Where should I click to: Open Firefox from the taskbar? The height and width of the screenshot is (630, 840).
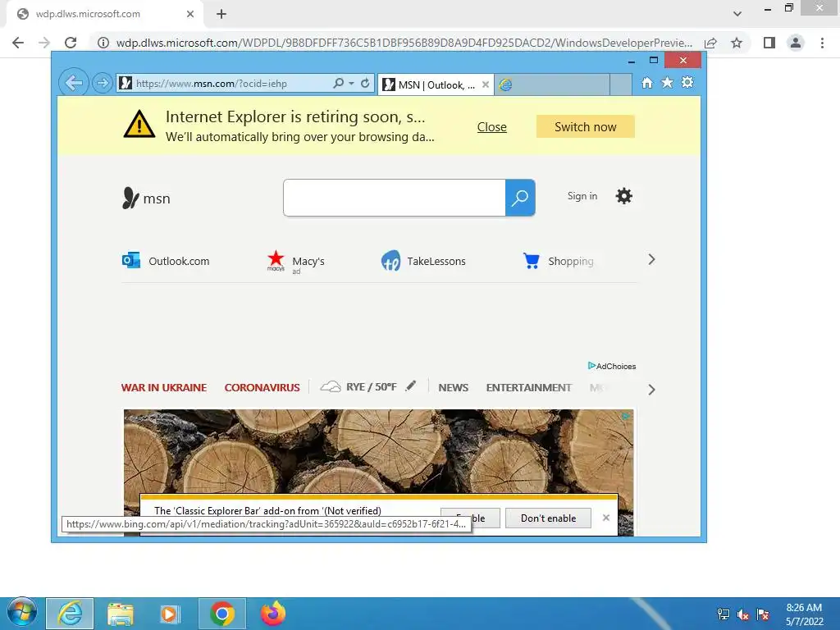pyautogui.click(x=273, y=614)
